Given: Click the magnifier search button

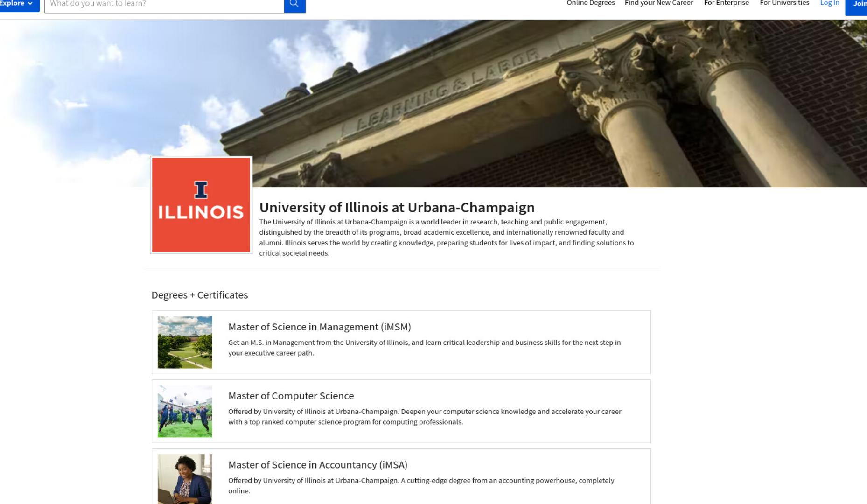Looking at the screenshot, I should coord(294,4).
